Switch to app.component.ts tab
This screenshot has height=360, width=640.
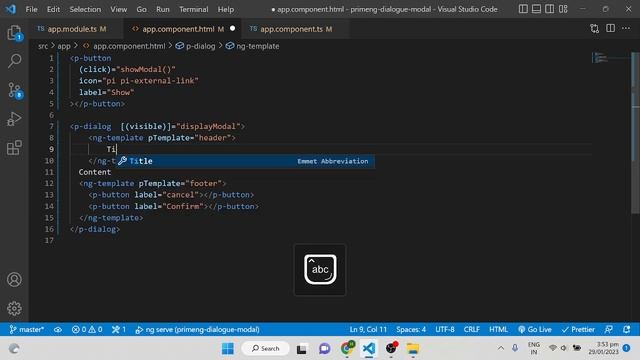tap(295, 29)
